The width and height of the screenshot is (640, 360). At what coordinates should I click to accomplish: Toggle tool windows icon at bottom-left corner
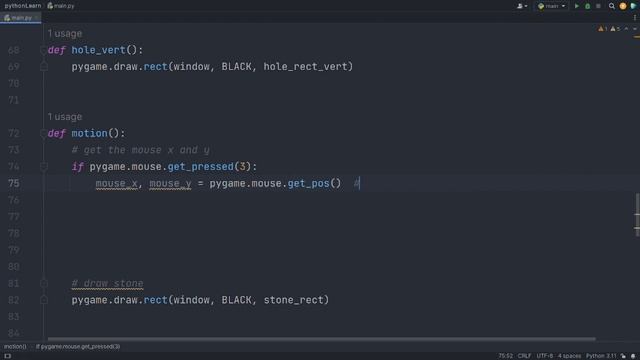[x=7, y=356]
